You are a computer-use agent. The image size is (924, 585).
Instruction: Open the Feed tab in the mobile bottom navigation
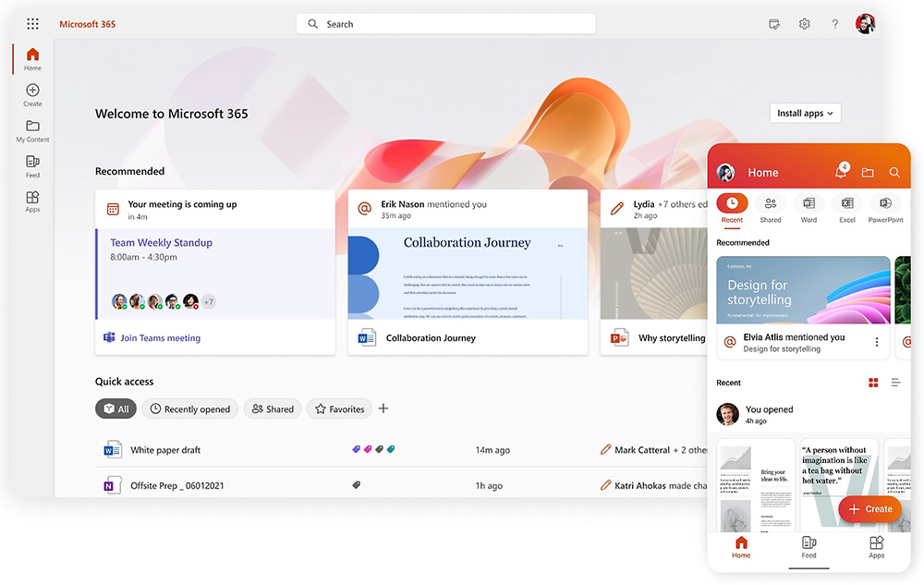[808, 549]
